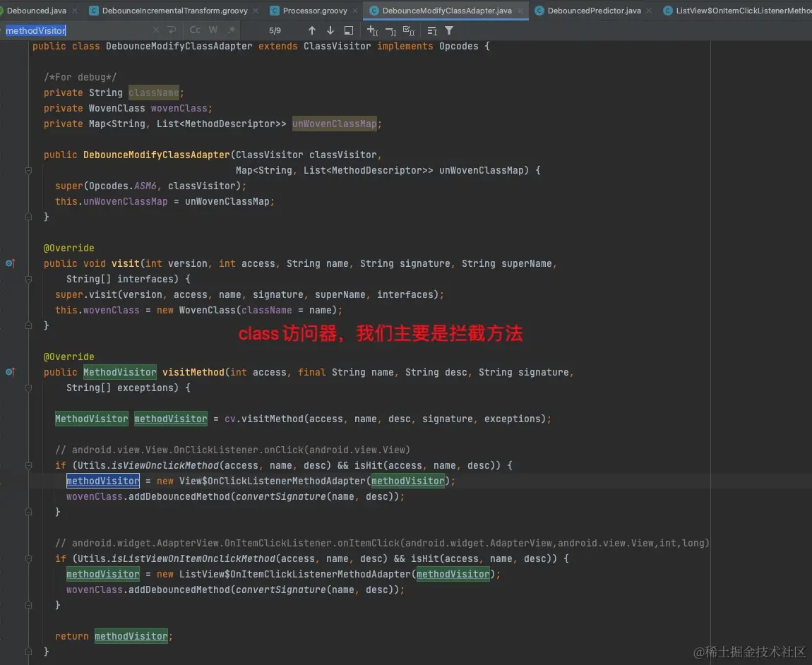Click ListView$OnItemClickListenerMethodAdapter constructor call
This screenshot has width=812, height=665.
coord(294,574)
